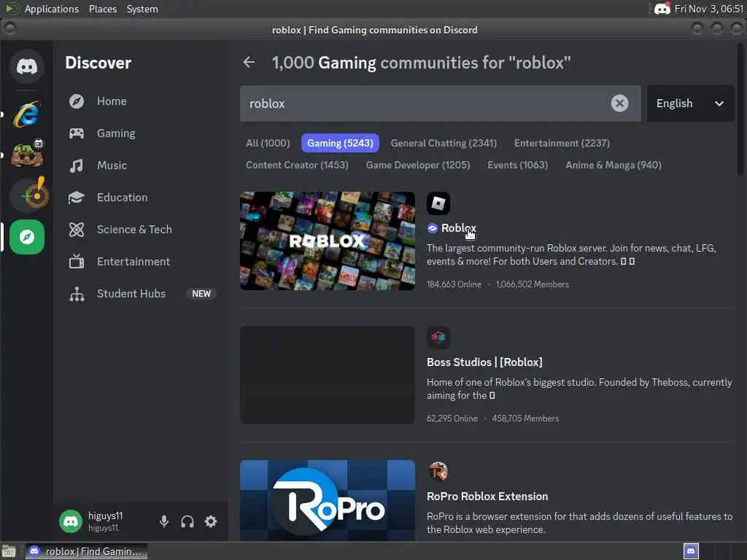Screen dimensions: 747x560
Task: Select Anime & Manga (940) filter
Action: (613, 165)
